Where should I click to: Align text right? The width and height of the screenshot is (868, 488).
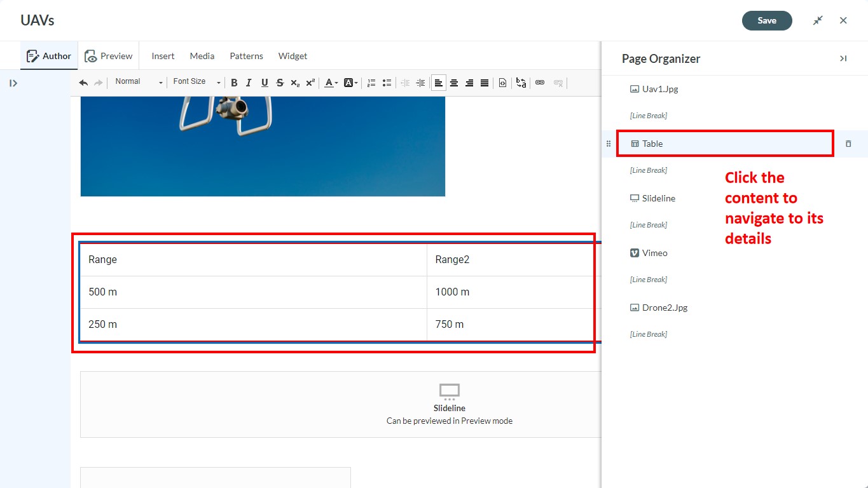[469, 83]
